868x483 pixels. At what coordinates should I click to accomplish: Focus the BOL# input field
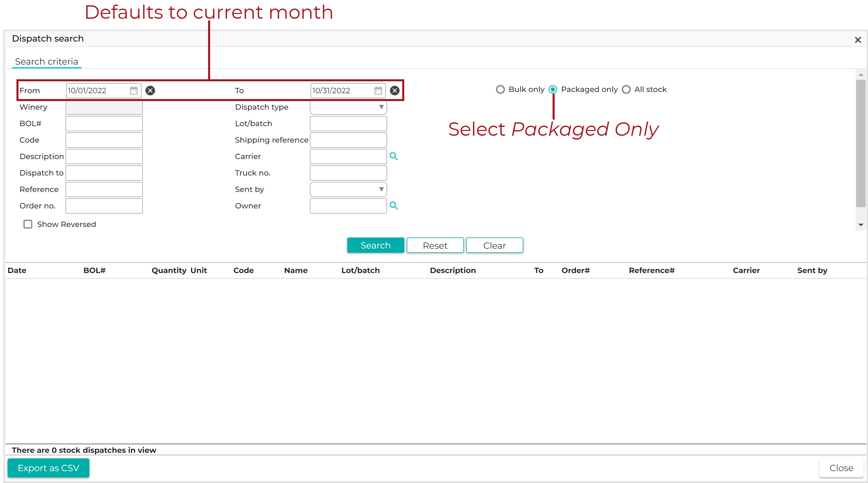pos(104,123)
